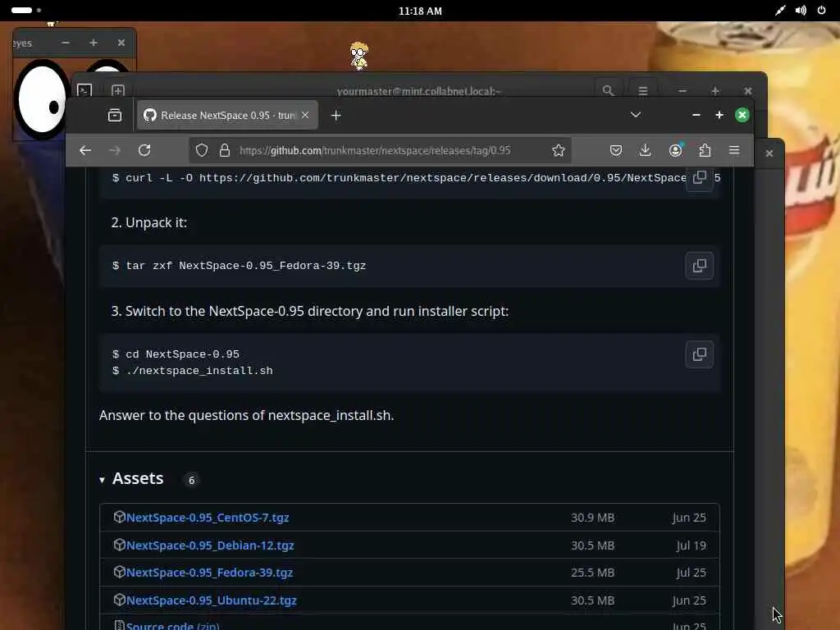Image resolution: width=840 pixels, height=630 pixels.
Task: Click the clock showing 11:18 AM
Action: [x=420, y=11]
